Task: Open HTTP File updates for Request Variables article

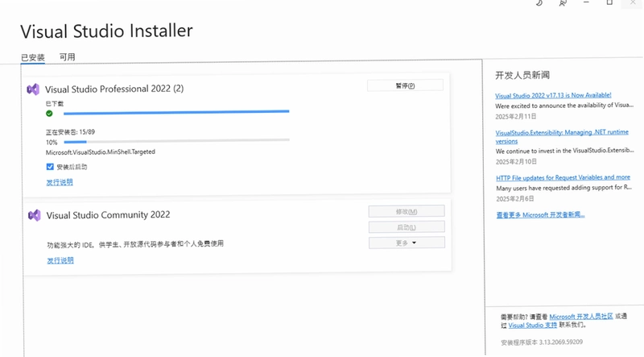Action: coord(563,177)
